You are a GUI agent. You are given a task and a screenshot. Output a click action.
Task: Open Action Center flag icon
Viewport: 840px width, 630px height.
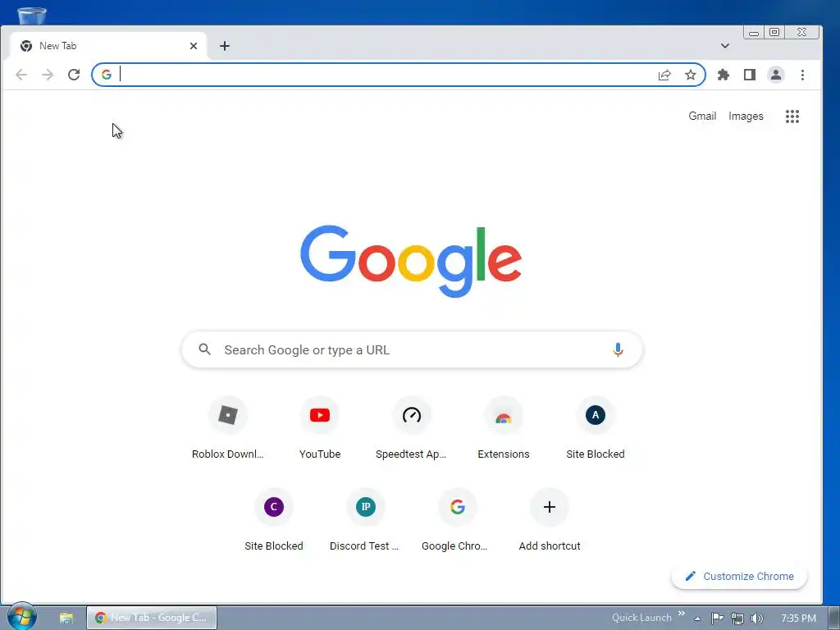[x=717, y=619]
